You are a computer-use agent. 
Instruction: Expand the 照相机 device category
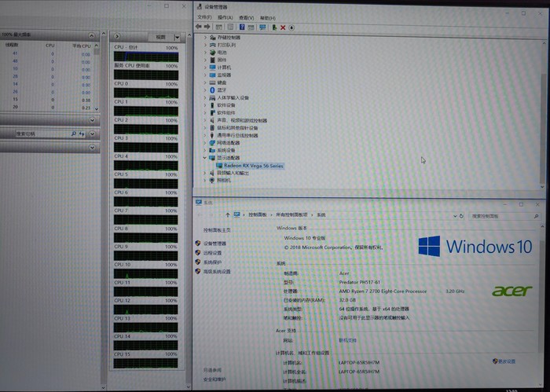pyautogui.click(x=205, y=180)
